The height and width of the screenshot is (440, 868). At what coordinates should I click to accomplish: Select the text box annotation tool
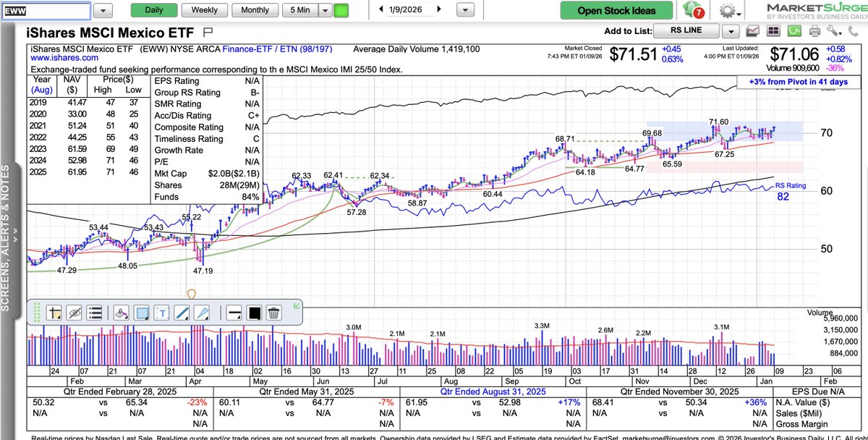[x=162, y=313]
